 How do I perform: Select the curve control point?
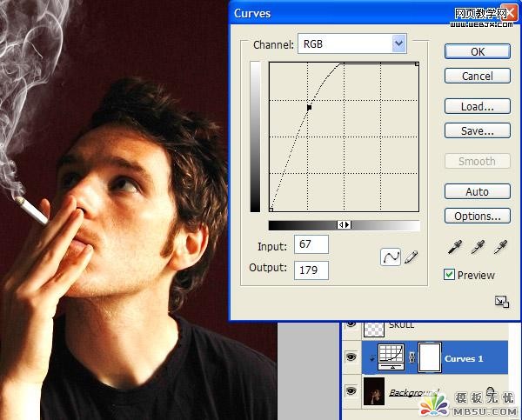click(x=309, y=108)
